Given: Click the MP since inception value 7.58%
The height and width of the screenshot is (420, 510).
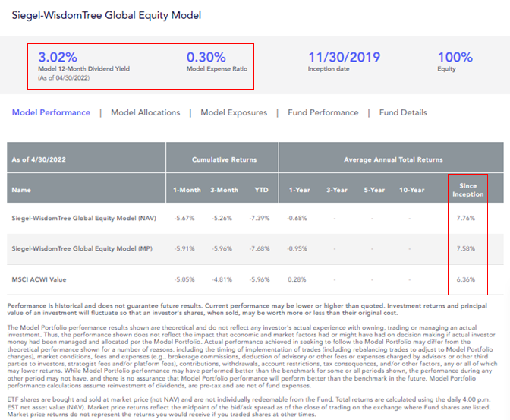Looking at the screenshot, I should point(466,248).
